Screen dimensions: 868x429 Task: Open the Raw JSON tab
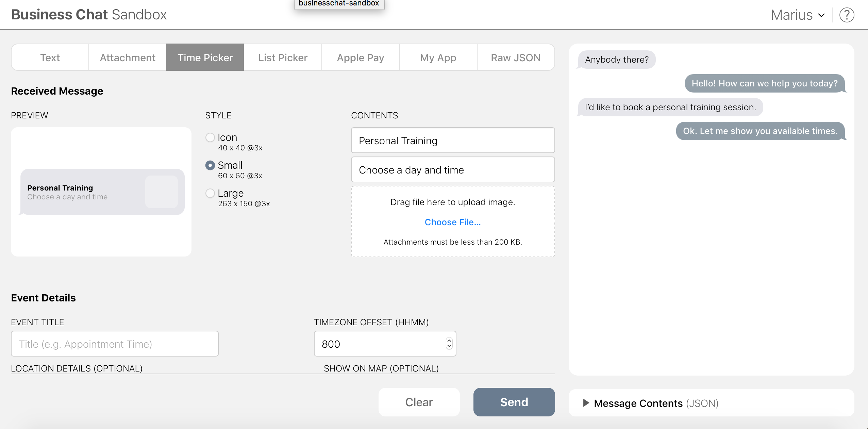[x=516, y=57]
